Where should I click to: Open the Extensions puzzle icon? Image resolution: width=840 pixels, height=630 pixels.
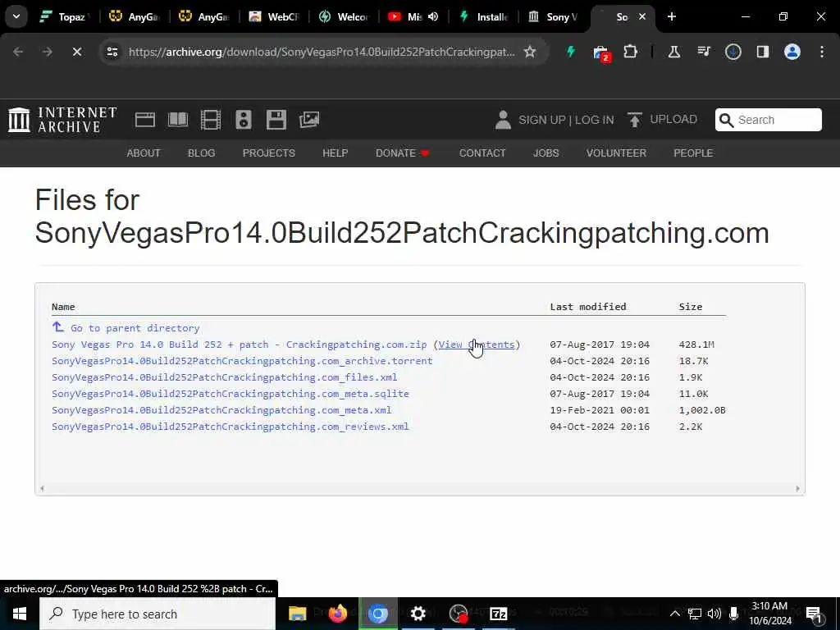click(631, 52)
